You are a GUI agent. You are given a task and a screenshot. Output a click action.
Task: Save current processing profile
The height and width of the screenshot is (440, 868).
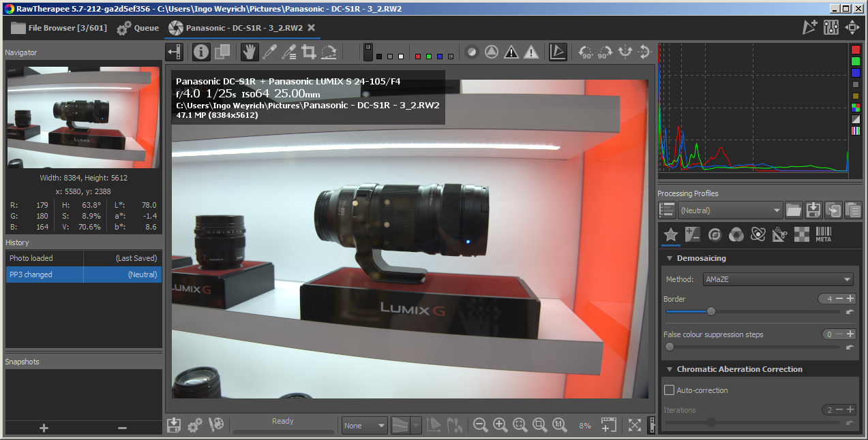[813, 210]
